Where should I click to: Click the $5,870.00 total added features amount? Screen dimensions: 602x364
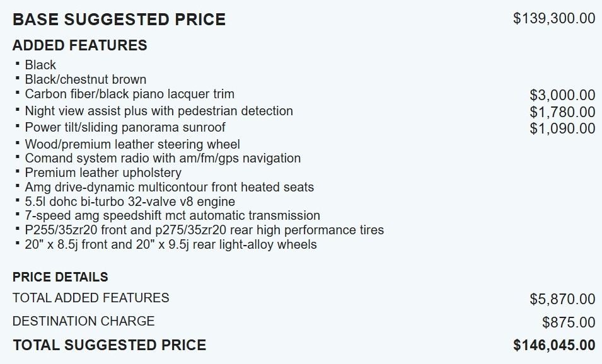tap(562, 299)
